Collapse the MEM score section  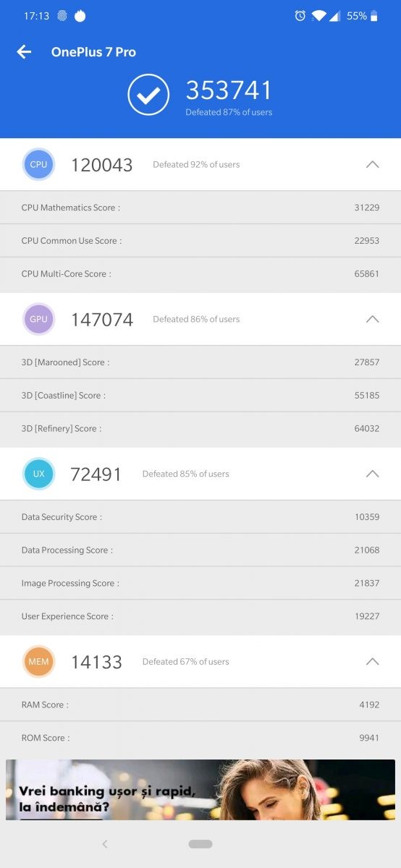(372, 661)
